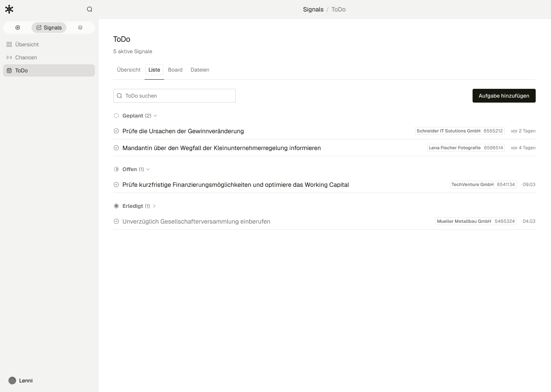
Task: Click the Chancen broadcast icon
Action: 9,57
